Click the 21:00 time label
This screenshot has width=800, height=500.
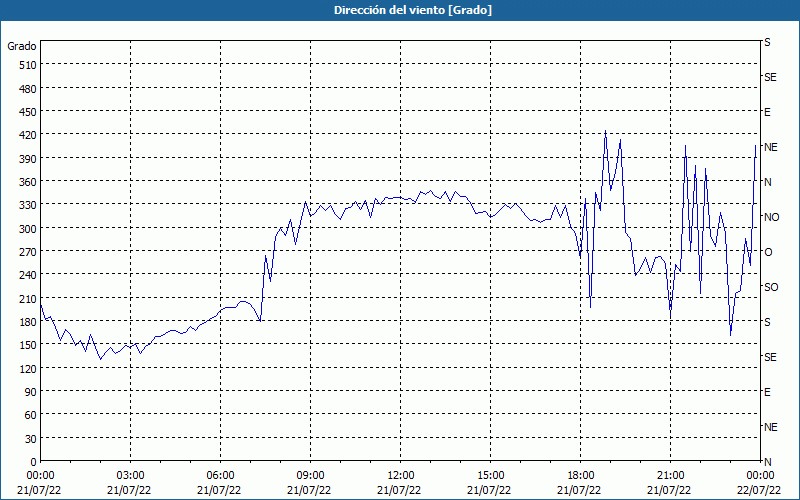coord(670,476)
